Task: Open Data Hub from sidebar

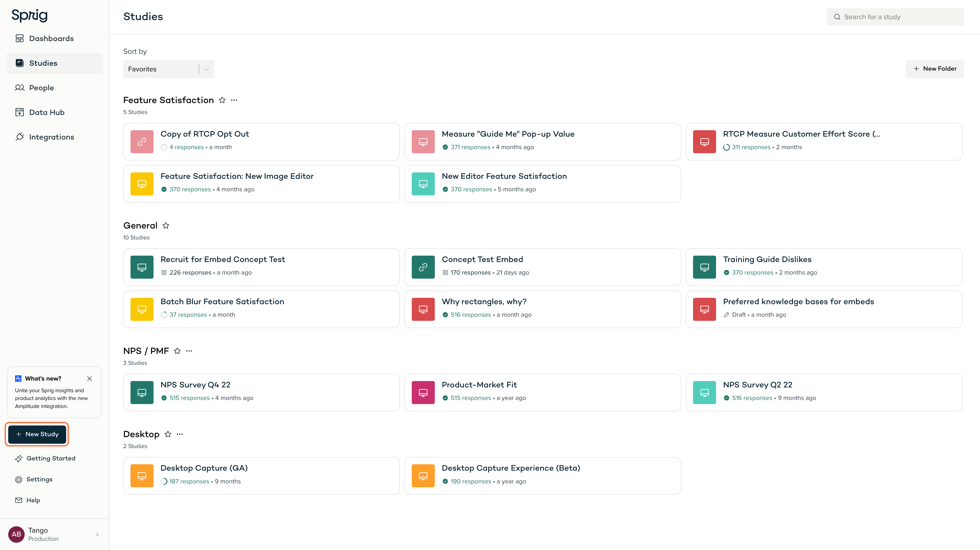Action: tap(54, 112)
